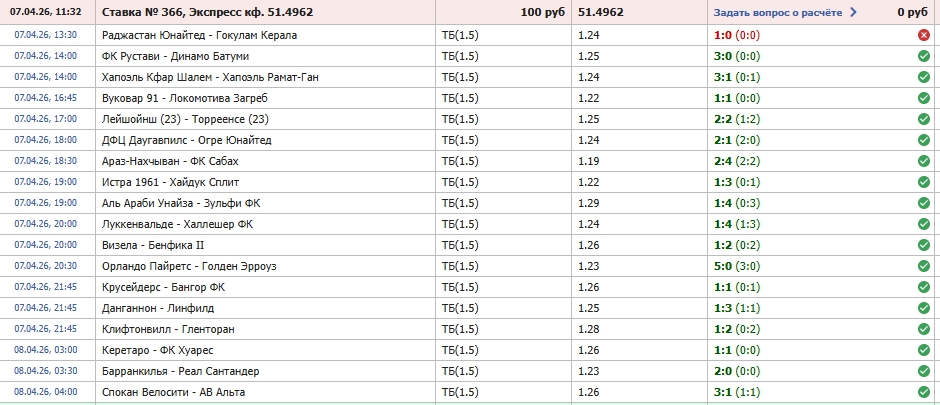Click green check icon for ФК Рустави row
This screenshot has width=940, height=405.
coord(924,56)
